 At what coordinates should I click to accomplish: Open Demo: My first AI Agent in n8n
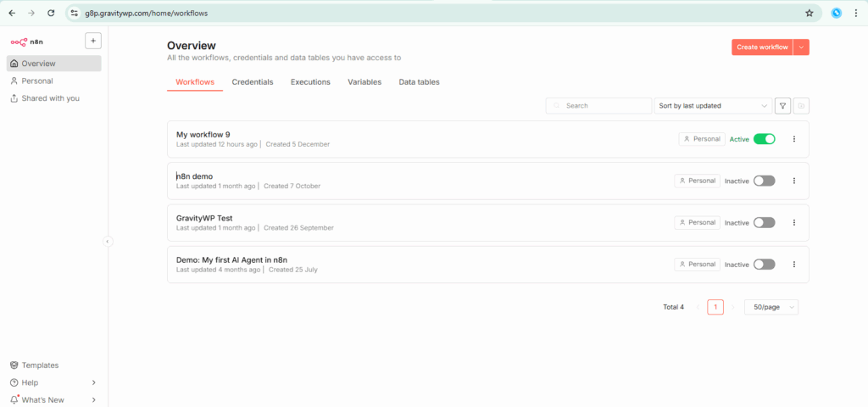click(x=487, y=265)
